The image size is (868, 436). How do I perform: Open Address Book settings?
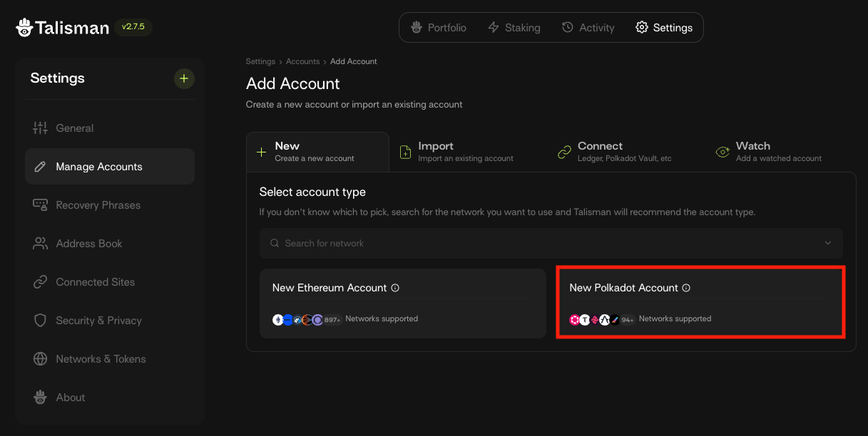110,244
